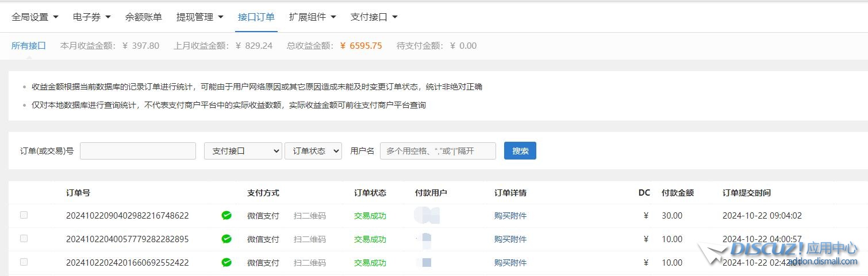Viewport: 868px width, 276px height.
Task: Expand the 全局设置 menu
Action: click(35, 17)
